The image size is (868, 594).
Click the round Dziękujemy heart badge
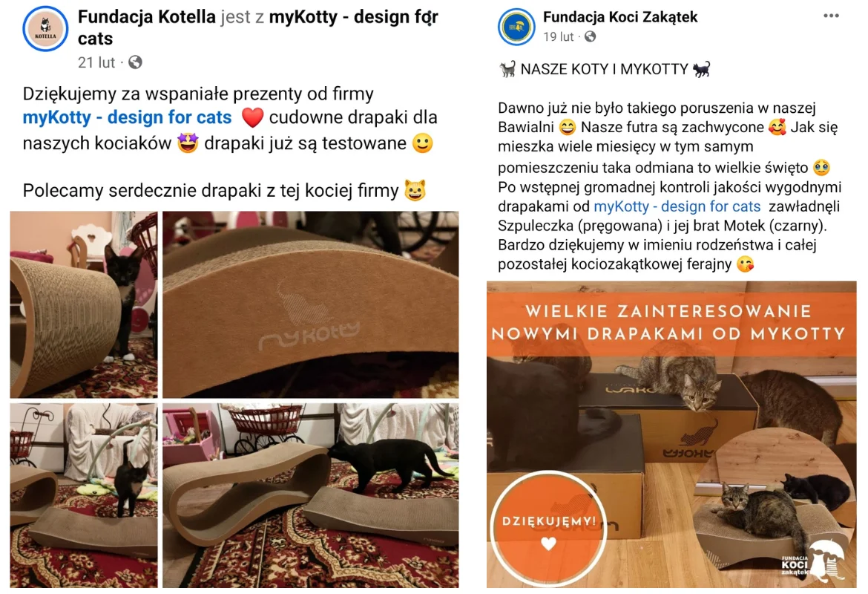tap(548, 528)
